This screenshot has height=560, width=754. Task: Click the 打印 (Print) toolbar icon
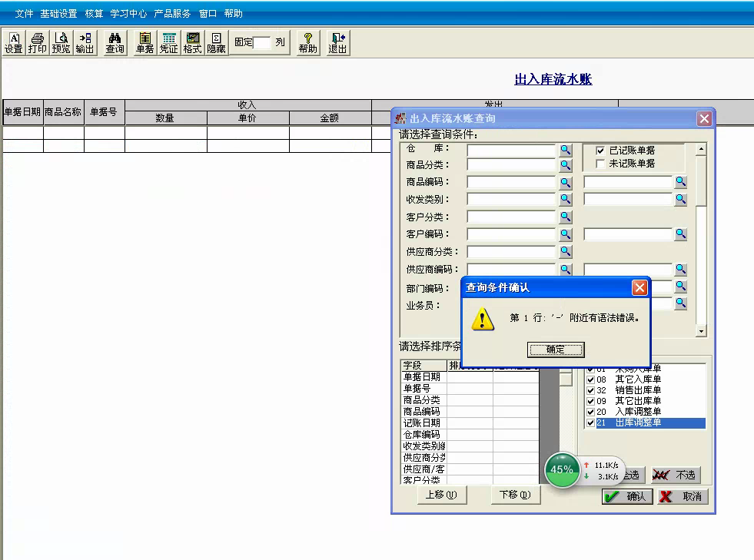tap(37, 42)
